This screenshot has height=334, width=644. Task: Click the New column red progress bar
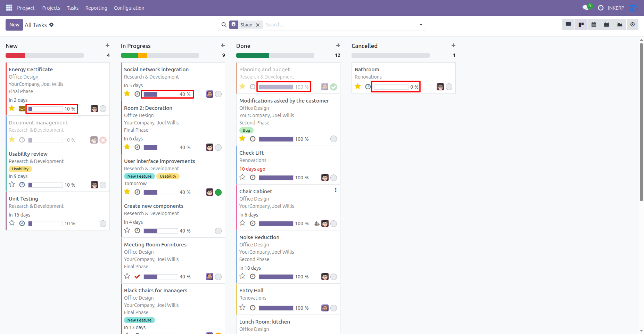(15, 55)
